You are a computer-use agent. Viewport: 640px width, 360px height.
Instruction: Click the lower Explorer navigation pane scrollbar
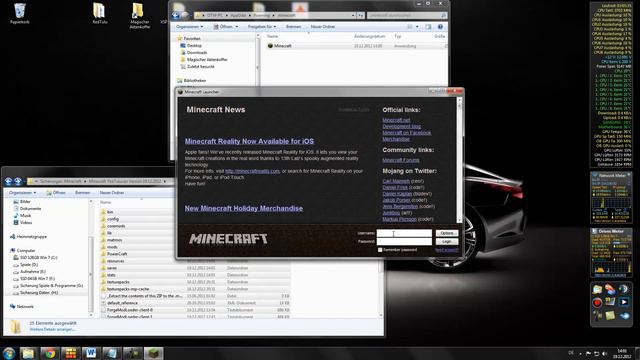point(91,257)
